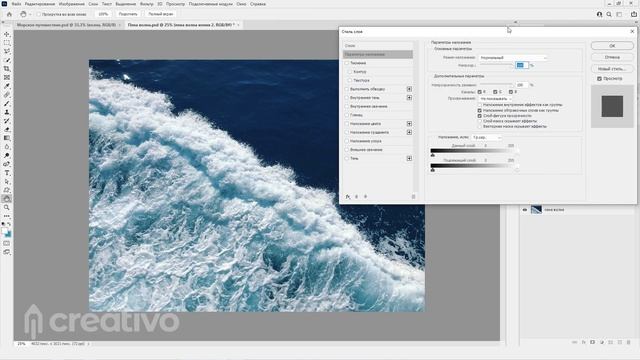
Task: Toggle the R channel checkbox
Action: pyautogui.click(x=480, y=92)
